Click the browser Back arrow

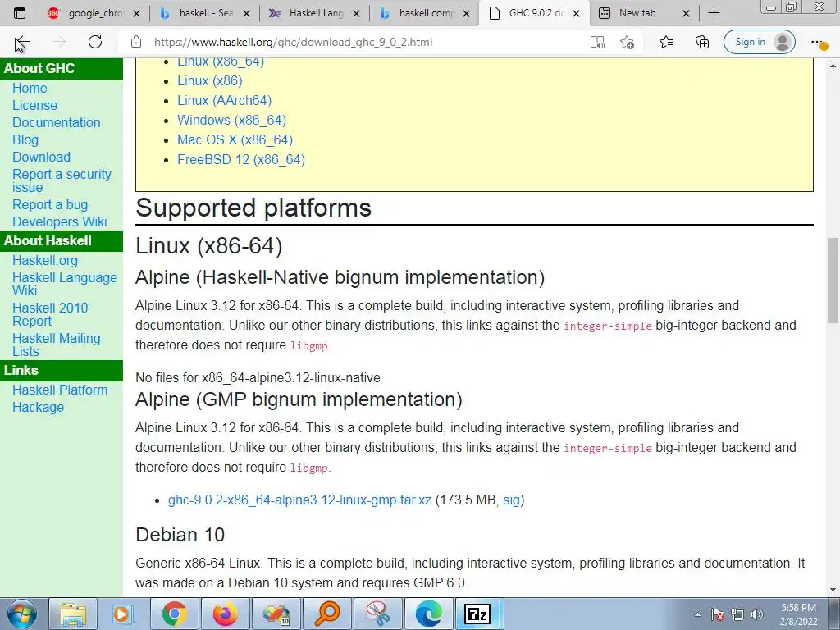point(22,43)
